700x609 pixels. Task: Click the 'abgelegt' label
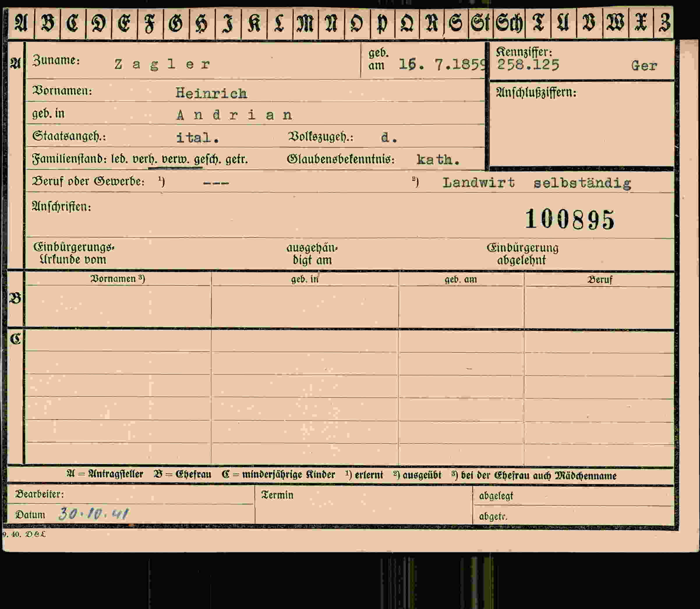[496, 496]
